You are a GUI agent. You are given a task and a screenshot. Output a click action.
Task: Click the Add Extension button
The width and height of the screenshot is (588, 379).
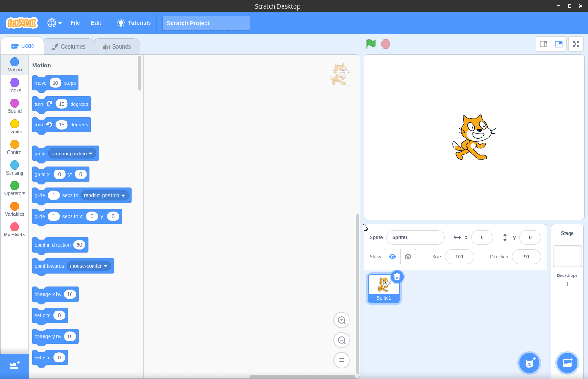[14, 366]
